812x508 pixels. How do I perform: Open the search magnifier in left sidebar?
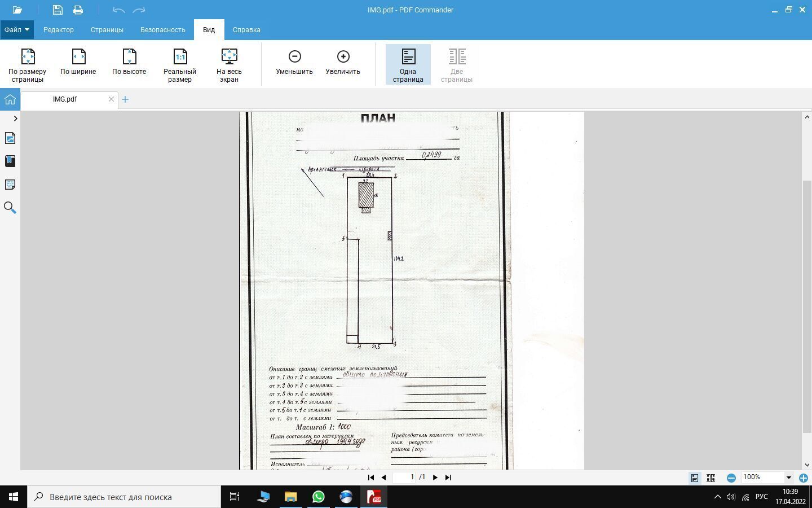[x=10, y=208]
